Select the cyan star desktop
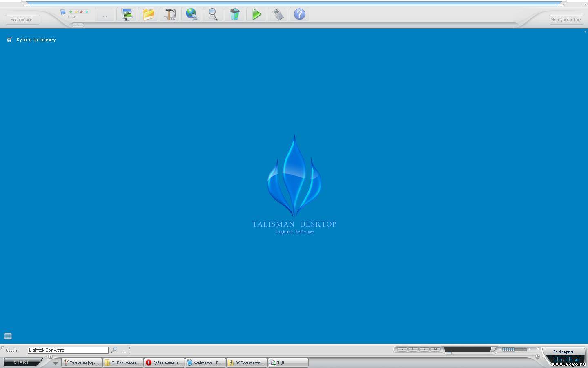The image size is (588, 368). (x=87, y=11)
